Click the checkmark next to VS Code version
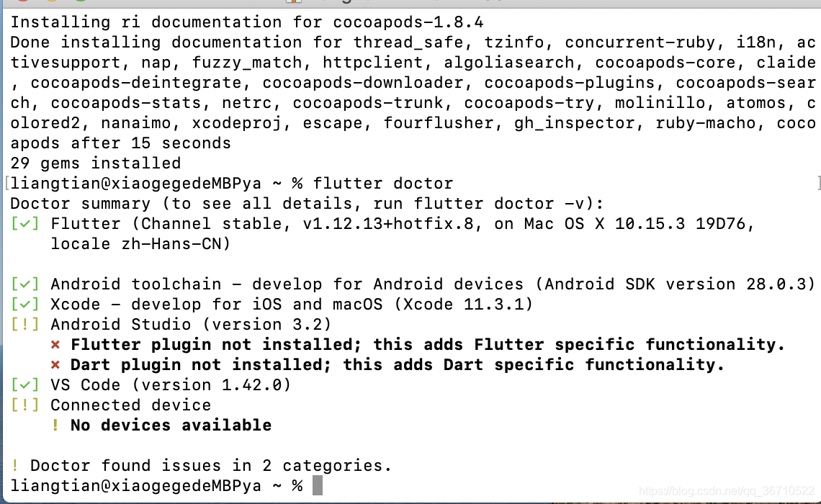Viewport: 821px width, 504px height. pos(24,385)
